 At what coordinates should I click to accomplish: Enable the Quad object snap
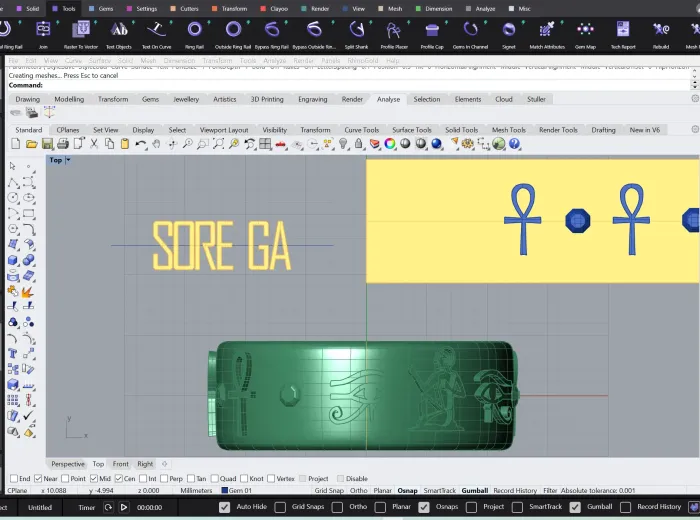click(215, 478)
